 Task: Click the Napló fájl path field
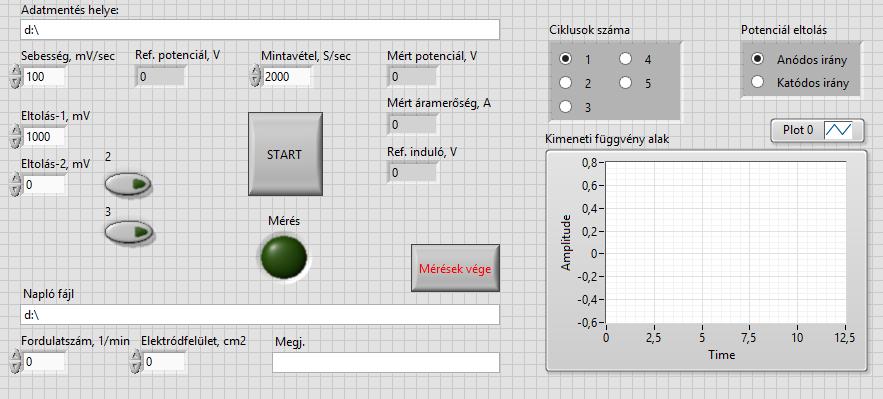(260, 315)
